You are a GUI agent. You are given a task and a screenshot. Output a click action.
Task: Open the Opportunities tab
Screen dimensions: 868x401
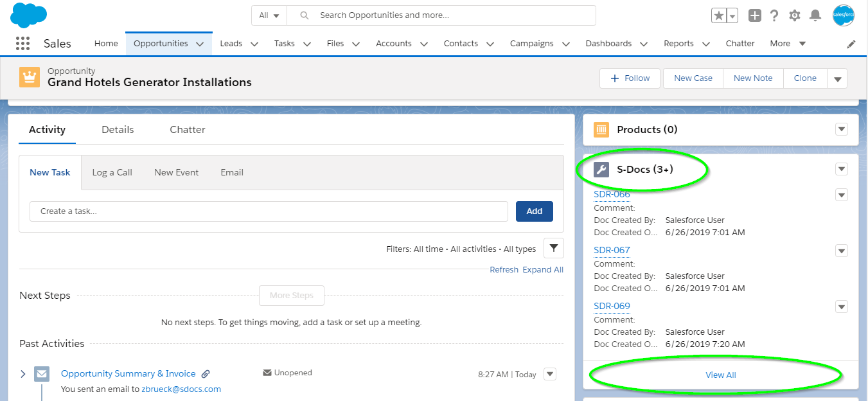tap(161, 44)
